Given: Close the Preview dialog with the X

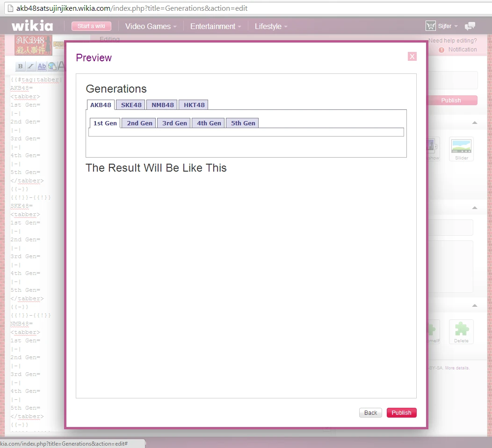Looking at the screenshot, I should [412, 57].
